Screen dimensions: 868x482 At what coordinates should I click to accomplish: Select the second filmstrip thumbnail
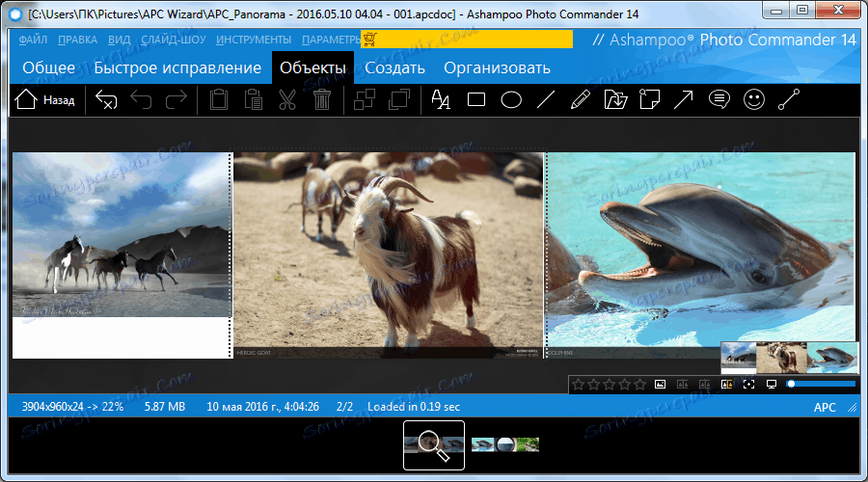tap(504, 444)
